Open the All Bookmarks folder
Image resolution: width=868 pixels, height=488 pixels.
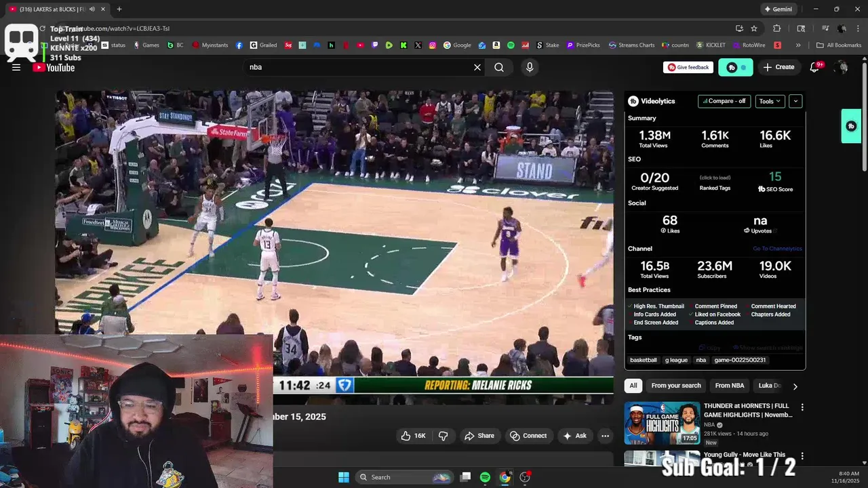pos(840,45)
